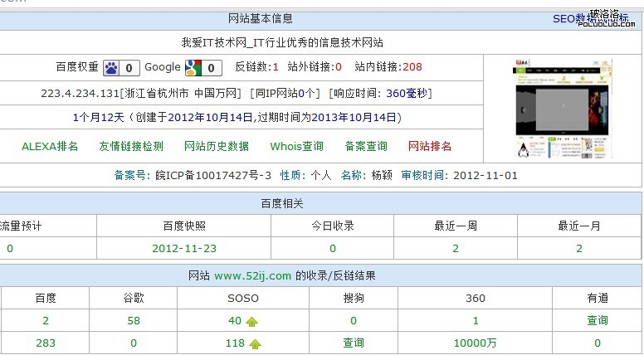Open the Whois查询 link
This screenshot has height=355, width=644.
click(x=296, y=147)
